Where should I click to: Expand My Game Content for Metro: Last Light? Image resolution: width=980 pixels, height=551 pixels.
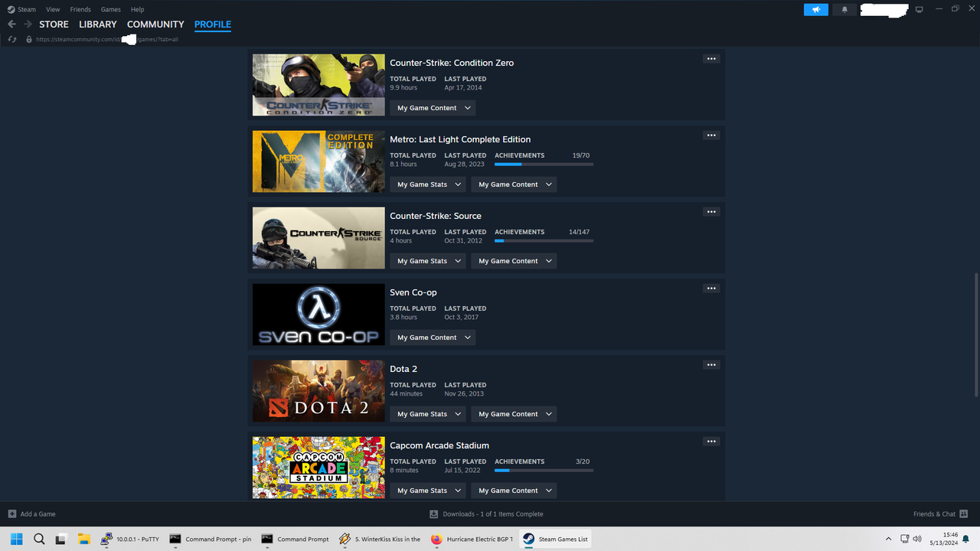[x=514, y=184]
